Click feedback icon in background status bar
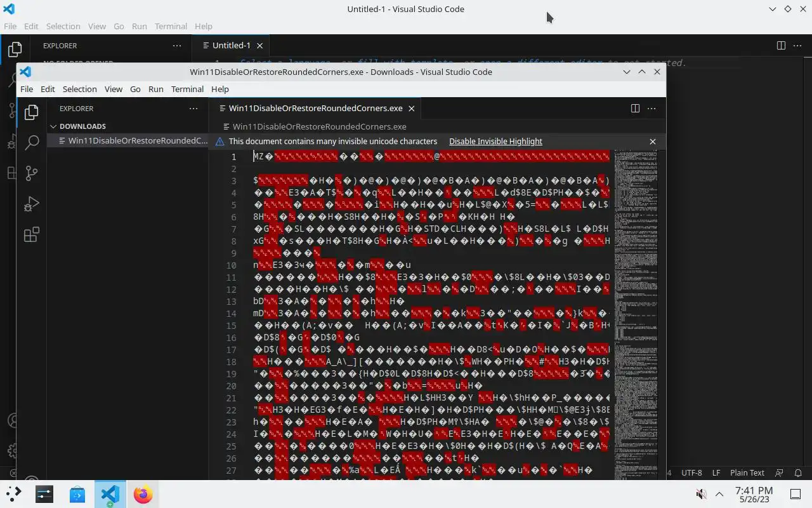The height and width of the screenshot is (508, 812). [x=780, y=473]
